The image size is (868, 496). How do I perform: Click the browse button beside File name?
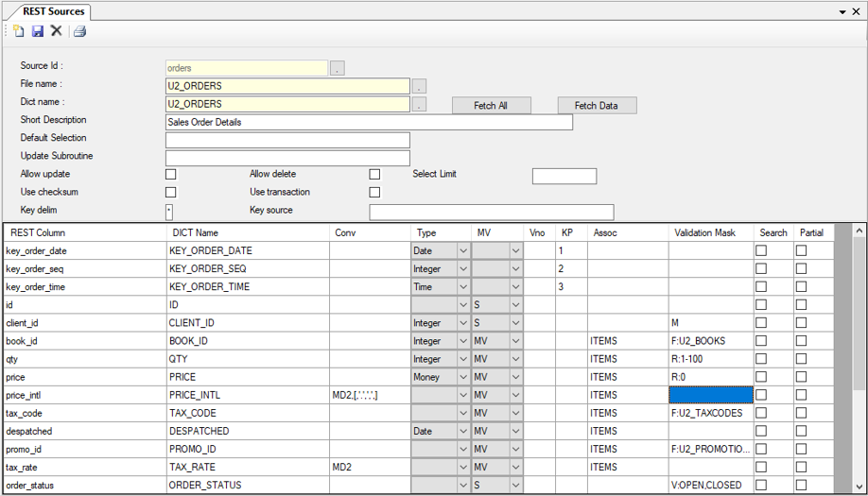pyautogui.click(x=420, y=86)
